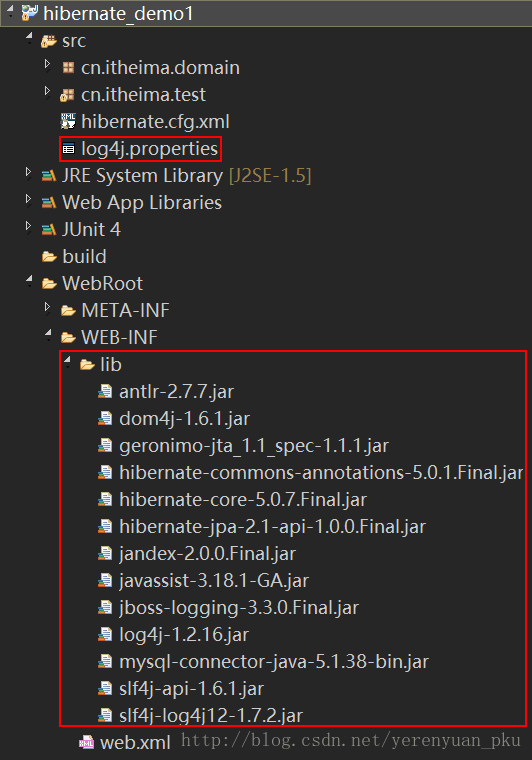This screenshot has width=532, height=760.
Task: Click the JRE System Library icon
Action: point(48,176)
